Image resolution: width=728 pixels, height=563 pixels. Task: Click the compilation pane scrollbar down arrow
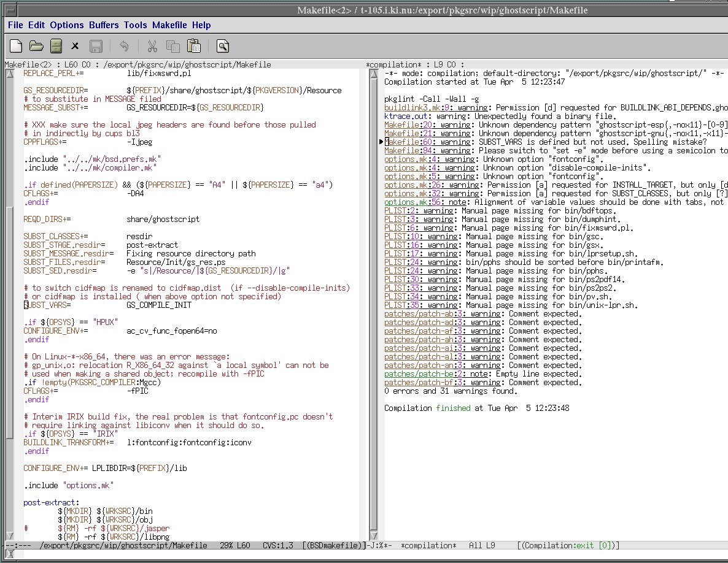click(374, 536)
